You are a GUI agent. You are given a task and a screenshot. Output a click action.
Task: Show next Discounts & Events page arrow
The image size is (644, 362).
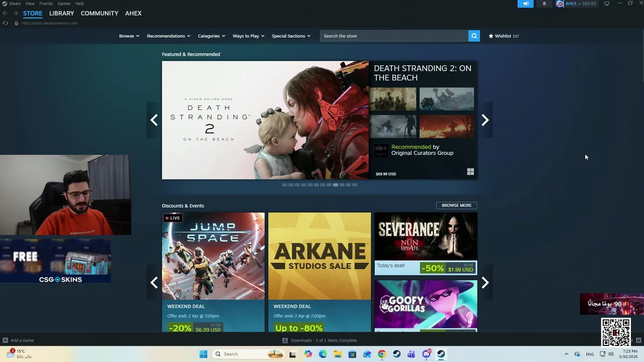coord(485,283)
